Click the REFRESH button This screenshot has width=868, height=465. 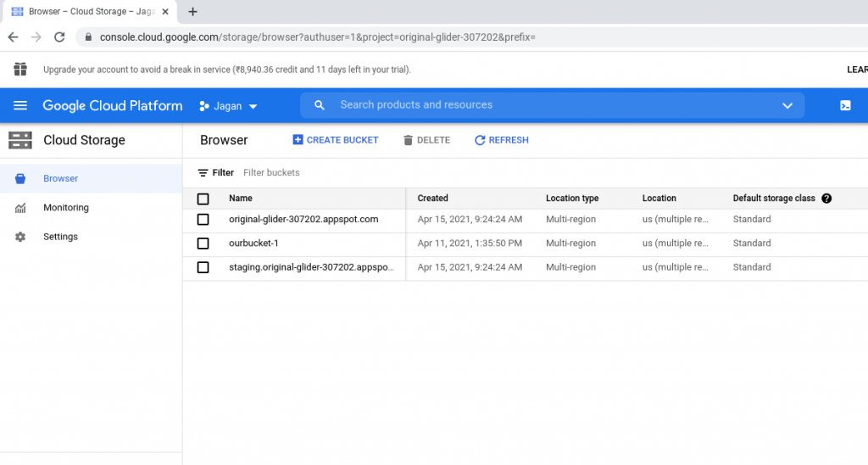tap(502, 140)
